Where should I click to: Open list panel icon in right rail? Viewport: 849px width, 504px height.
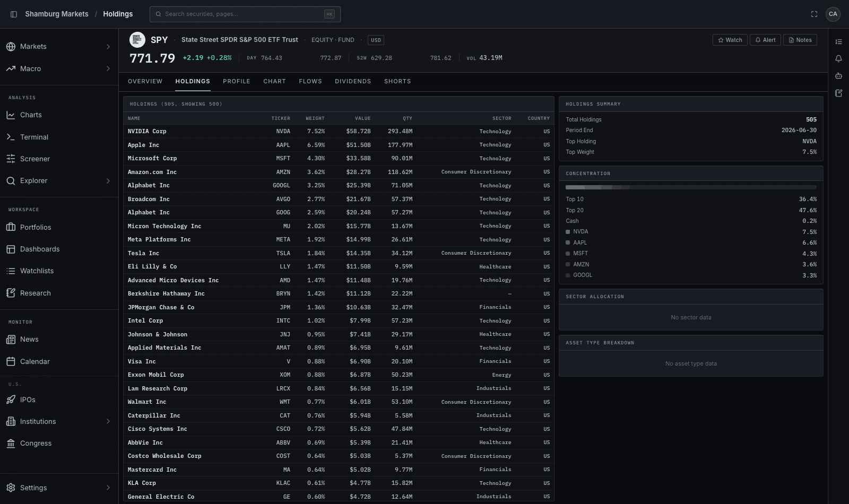838,41
